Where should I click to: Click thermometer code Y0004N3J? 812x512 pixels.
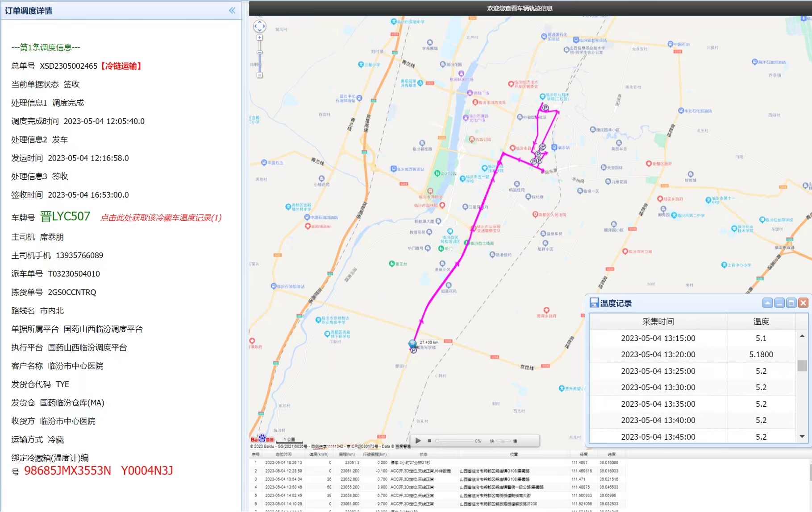147,471
